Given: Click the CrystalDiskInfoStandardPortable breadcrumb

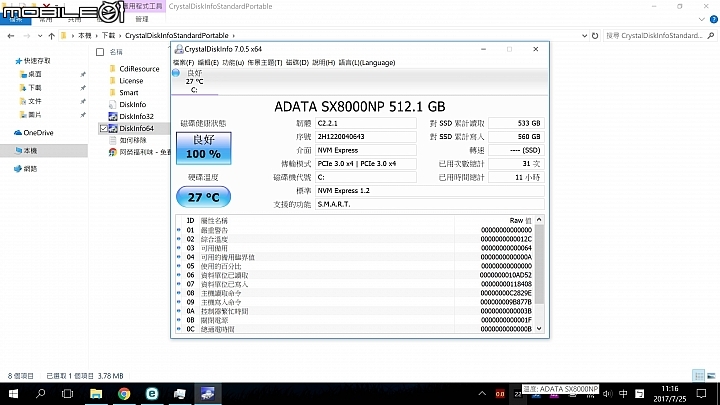Looking at the screenshot, I should [x=176, y=35].
